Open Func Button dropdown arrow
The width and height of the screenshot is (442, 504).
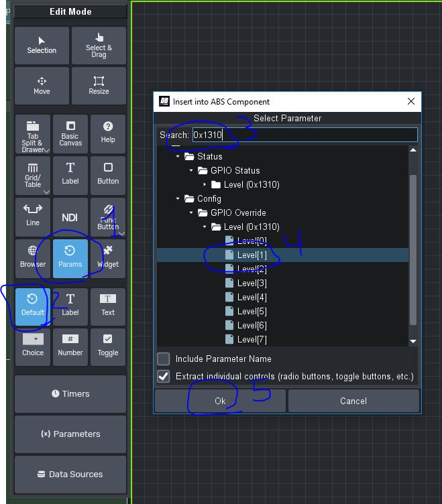122,234
